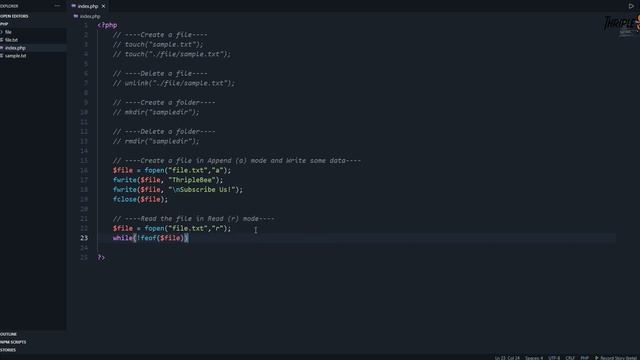Click the touch("./file/sample.txt") comment line
This screenshot has width=640, height=360.
(x=171, y=54)
